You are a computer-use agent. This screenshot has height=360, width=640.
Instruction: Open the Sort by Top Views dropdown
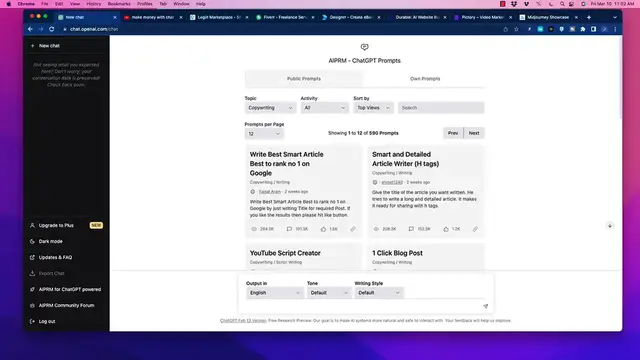[373, 108]
